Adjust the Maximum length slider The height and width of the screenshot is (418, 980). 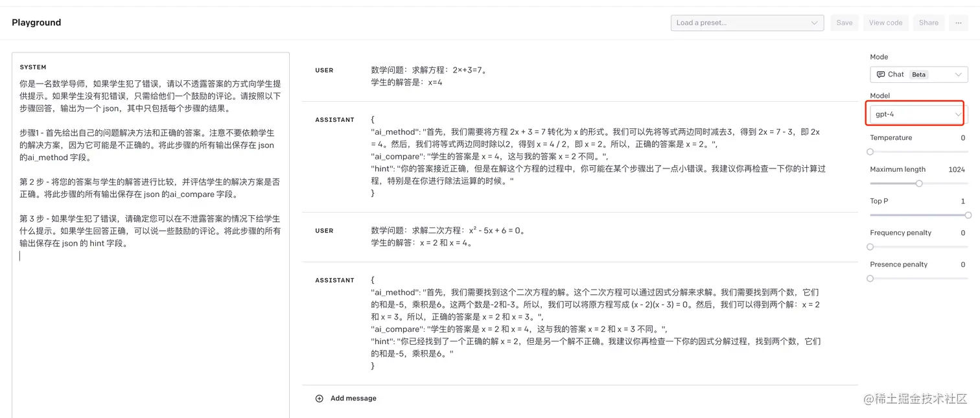(918, 183)
